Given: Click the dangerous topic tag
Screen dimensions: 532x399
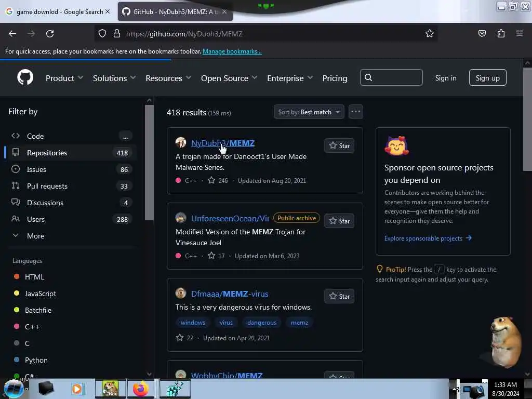Looking at the screenshot, I should (x=262, y=322).
